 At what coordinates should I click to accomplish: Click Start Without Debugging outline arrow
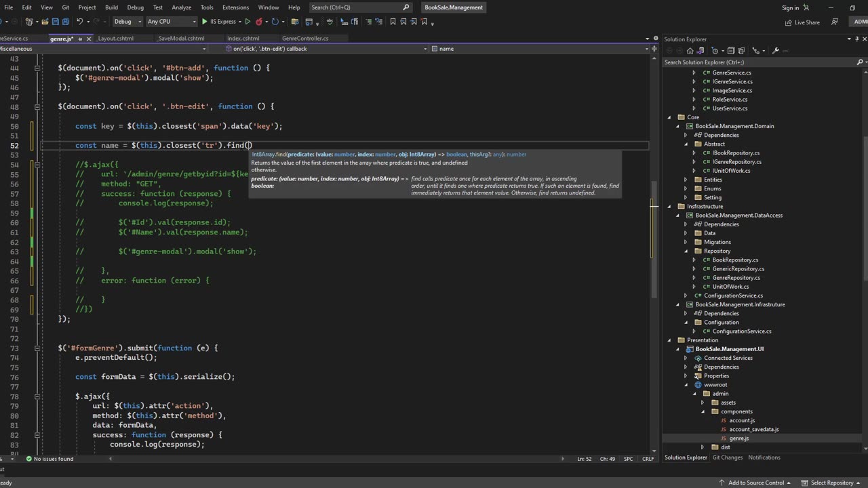point(248,22)
